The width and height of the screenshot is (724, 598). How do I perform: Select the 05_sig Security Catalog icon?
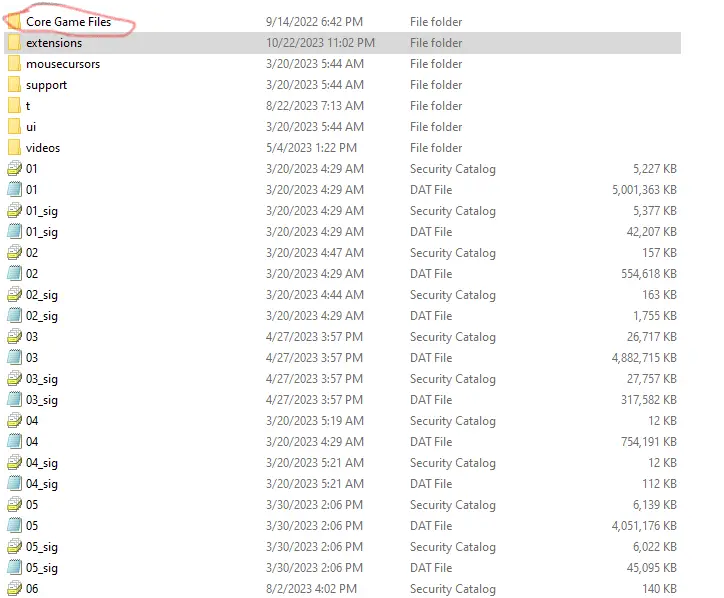(x=14, y=547)
